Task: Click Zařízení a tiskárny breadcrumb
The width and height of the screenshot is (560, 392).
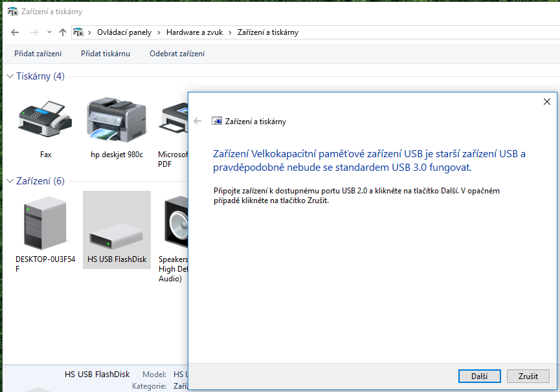Action: [268, 32]
